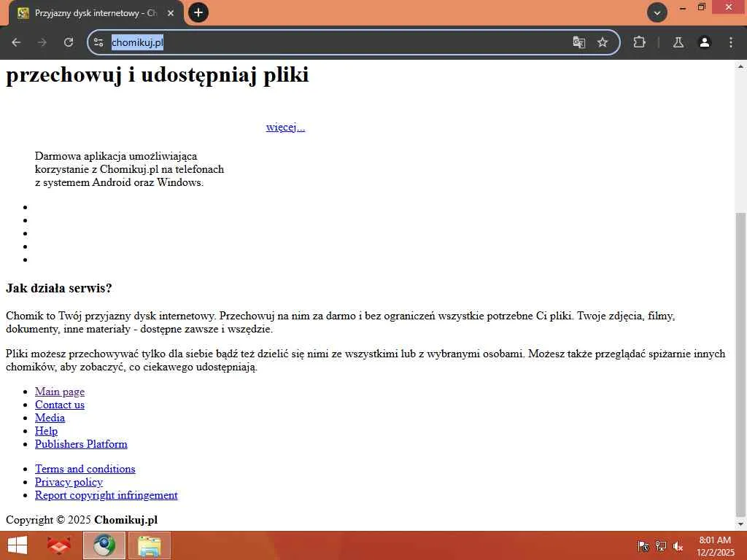Viewport: 747px width, 560px height.
Task: Open the red fox taskbar app
Action: click(59, 545)
